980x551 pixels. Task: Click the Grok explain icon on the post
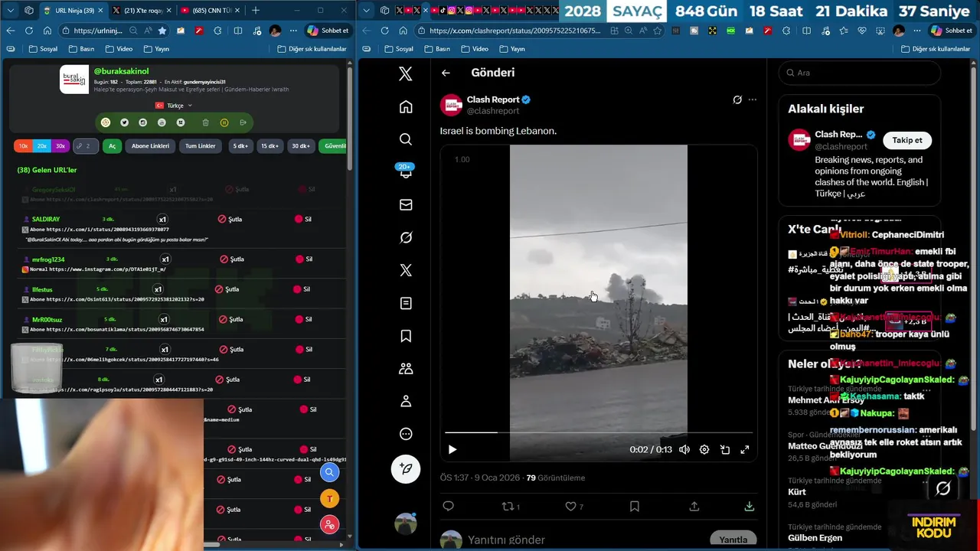pyautogui.click(x=737, y=99)
